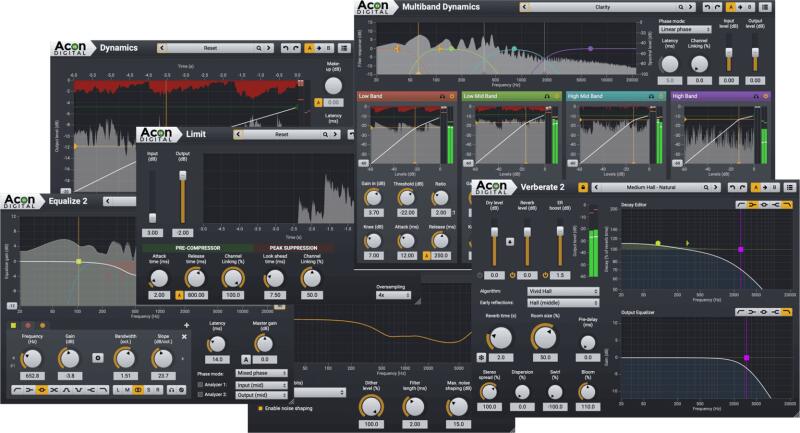
Task: Select peak filter type in Equalize 2
Action: (42, 390)
